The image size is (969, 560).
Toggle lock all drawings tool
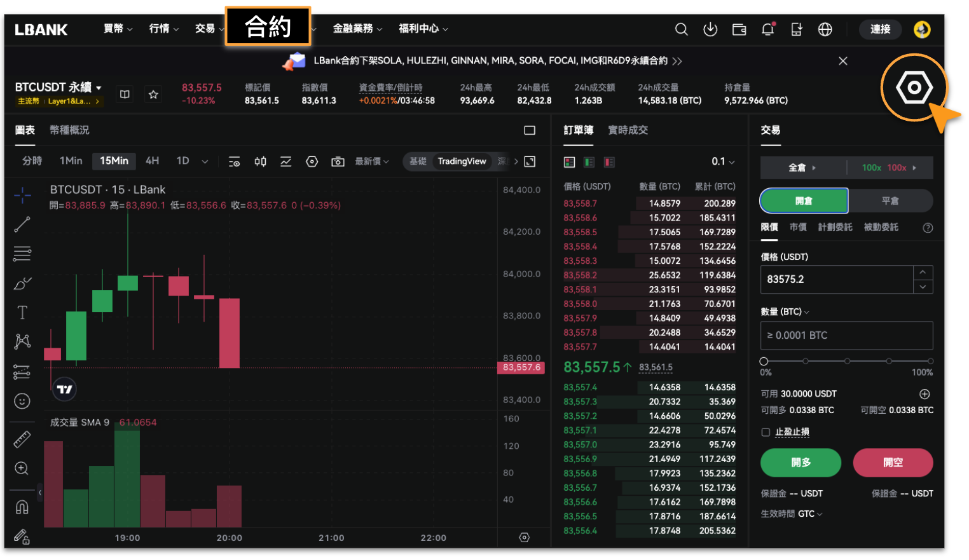click(x=22, y=537)
